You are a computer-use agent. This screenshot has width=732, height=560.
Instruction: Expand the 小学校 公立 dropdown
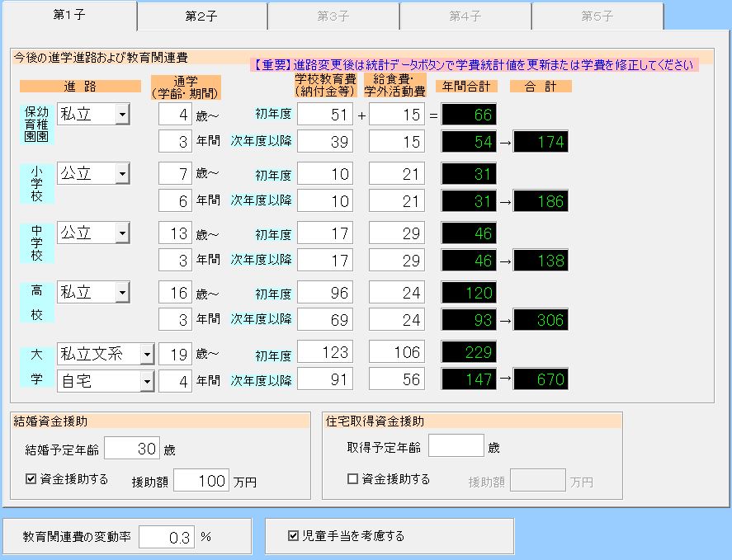(122, 173)
